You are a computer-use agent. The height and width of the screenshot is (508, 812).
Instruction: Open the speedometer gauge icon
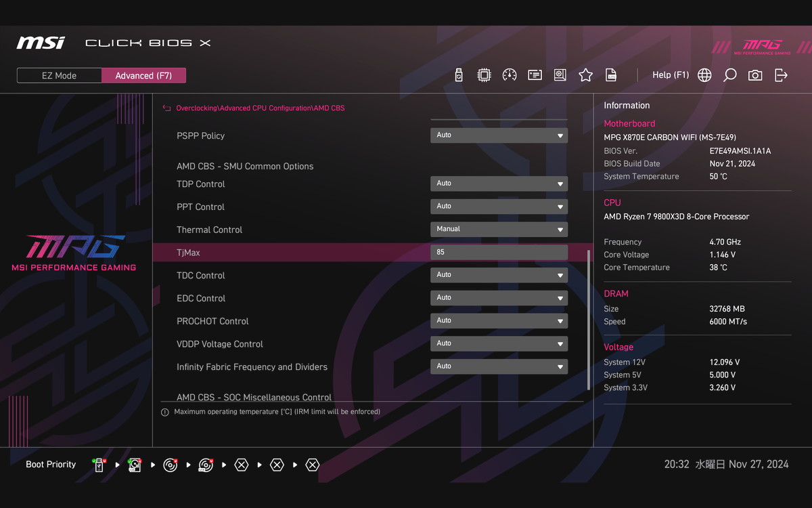(510, 75)
